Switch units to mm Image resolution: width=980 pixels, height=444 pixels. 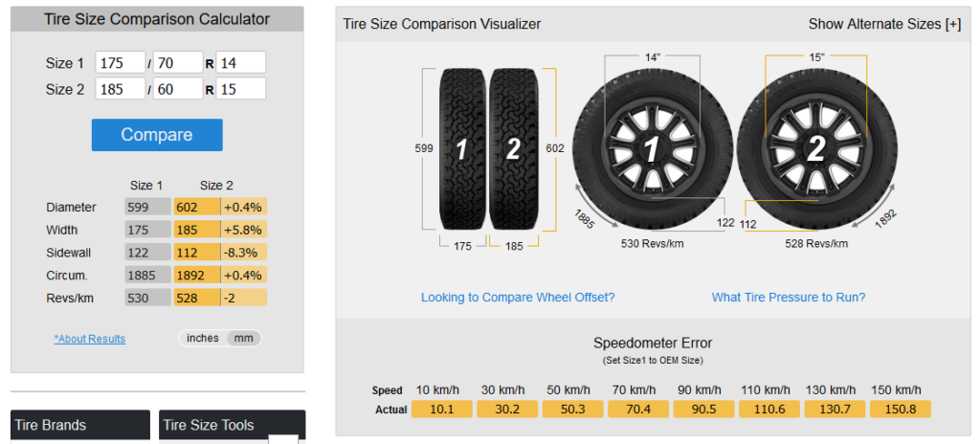tap(244, 339)
